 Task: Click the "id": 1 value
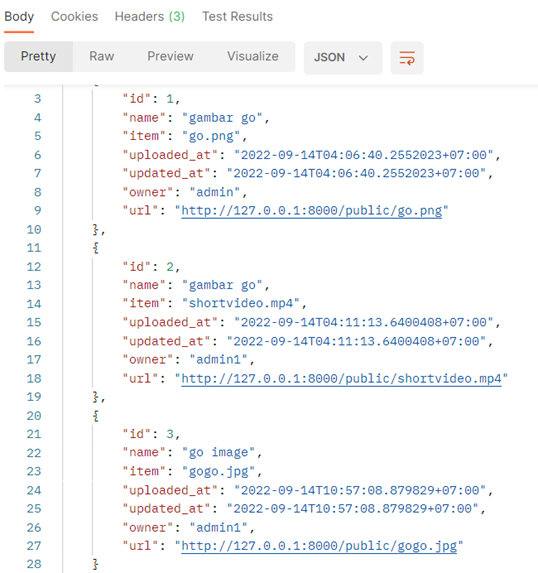[x=170, y=99]
